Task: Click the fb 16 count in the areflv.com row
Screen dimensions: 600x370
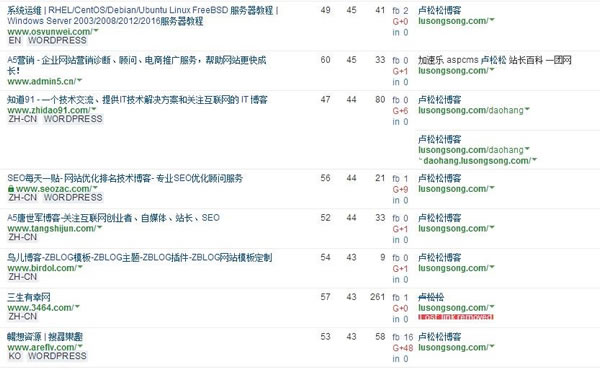Action: tap(403, 337)
